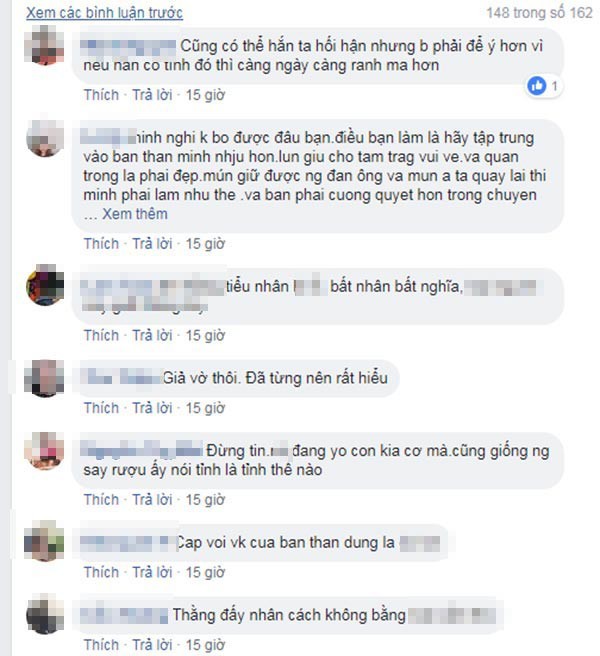600x656 pixels.
Task: Click avatar of the first commenter
Action: pyautogui.click(x=45, y=45)
